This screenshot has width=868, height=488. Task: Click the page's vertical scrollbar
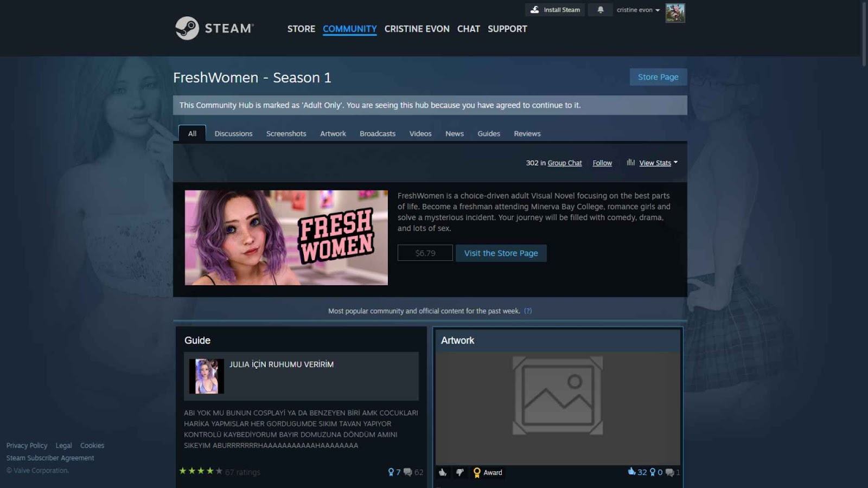pyautogui.click(x=864, y=34)
